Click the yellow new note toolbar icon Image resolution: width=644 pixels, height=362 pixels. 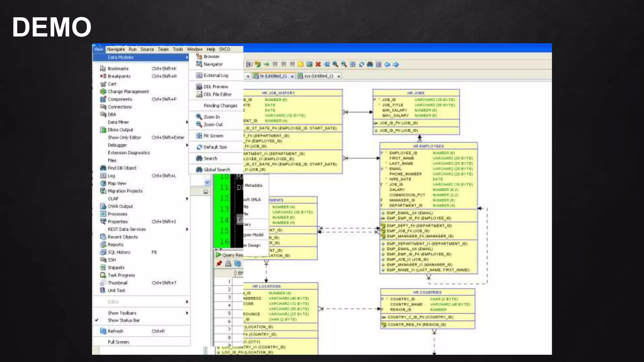[x=301, y=64]
